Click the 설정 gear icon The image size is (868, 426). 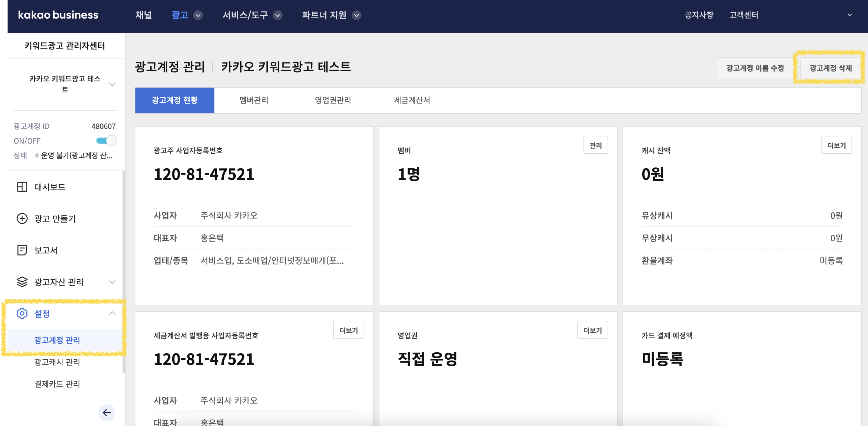pos(22,313)
